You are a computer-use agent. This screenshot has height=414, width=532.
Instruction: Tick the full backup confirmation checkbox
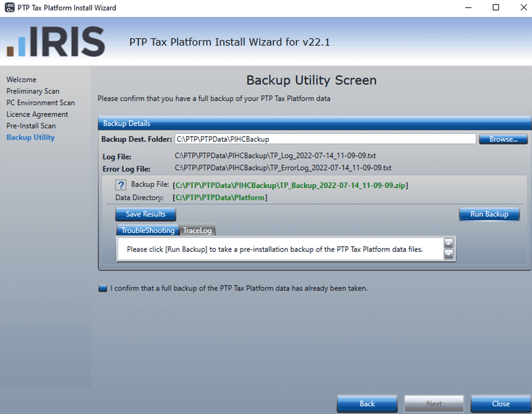(102, 288)
